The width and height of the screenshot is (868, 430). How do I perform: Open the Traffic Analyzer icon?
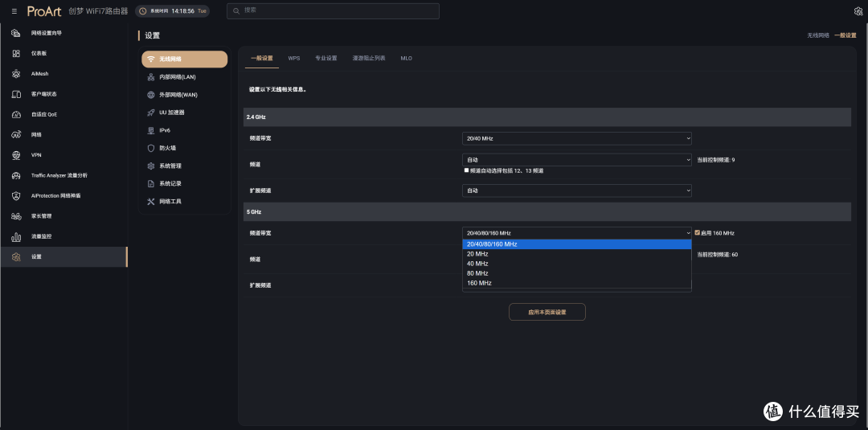(16, 175)
